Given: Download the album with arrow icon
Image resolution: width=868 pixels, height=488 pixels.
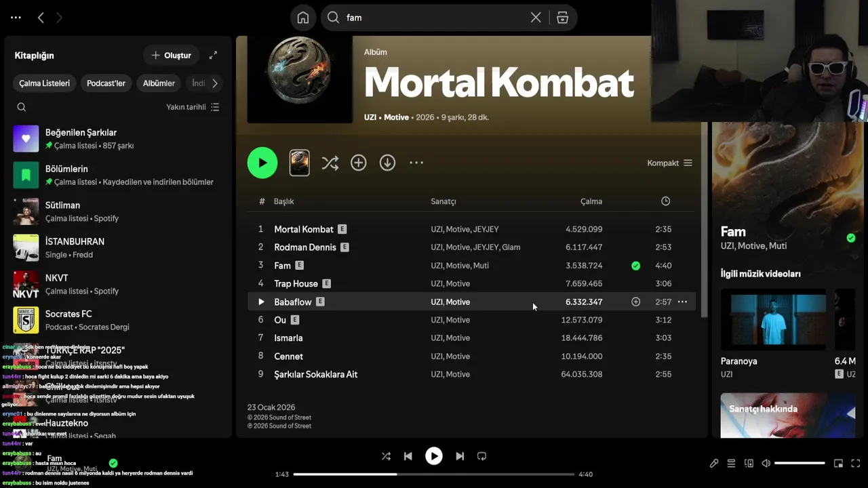Looking at the screenshot, I should 387,163.
